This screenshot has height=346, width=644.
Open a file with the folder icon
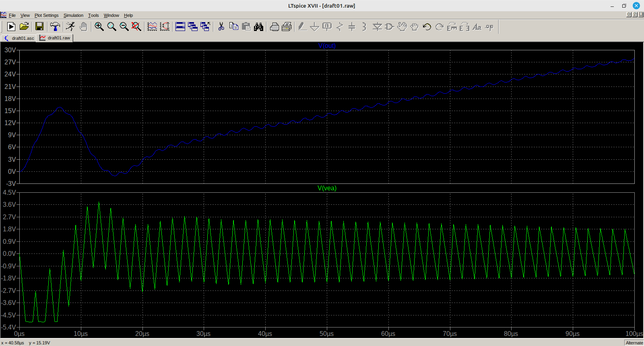point(24,27)
